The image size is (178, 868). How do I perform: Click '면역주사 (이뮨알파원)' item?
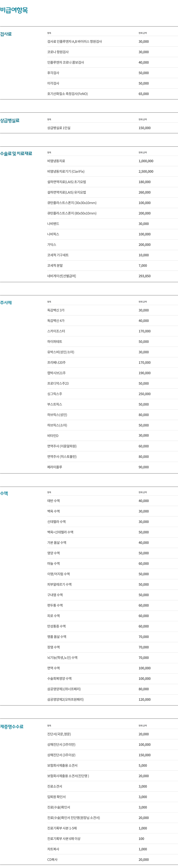coord(62,446)
